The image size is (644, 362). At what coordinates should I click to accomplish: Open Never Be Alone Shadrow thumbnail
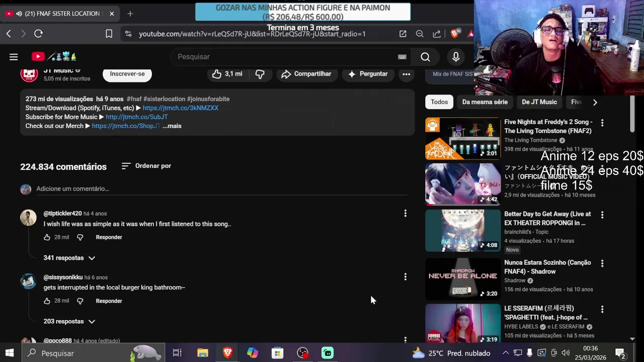click(463, 279)
